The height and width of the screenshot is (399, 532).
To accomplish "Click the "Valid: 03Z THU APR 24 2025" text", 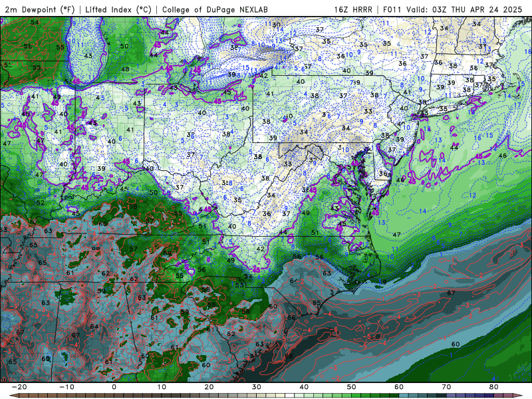I will (464, 9).
